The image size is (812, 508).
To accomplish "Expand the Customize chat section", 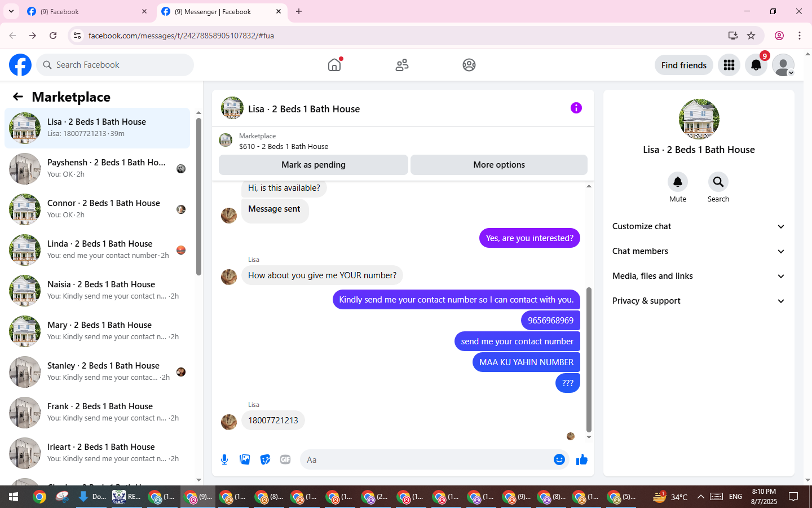I will tap(699, 226).
